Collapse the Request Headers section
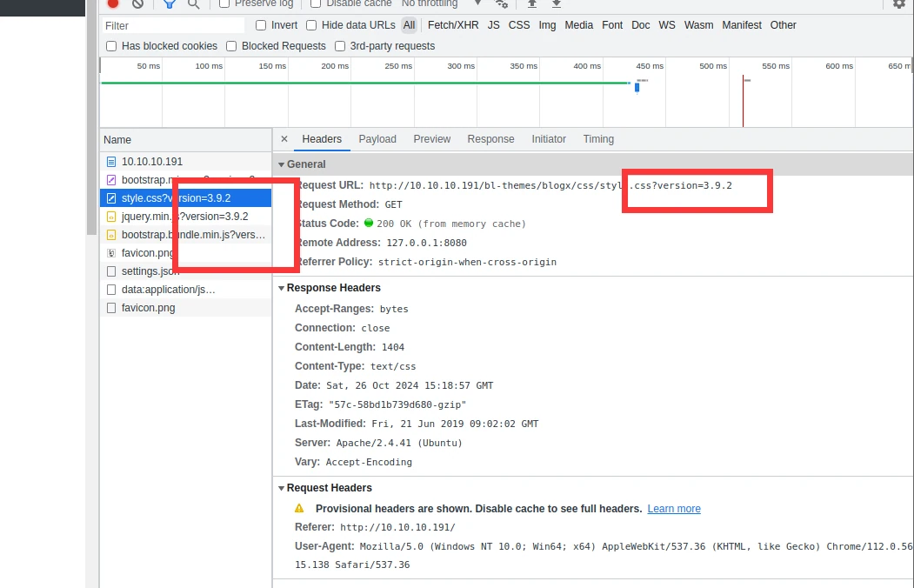 (282, 488)
